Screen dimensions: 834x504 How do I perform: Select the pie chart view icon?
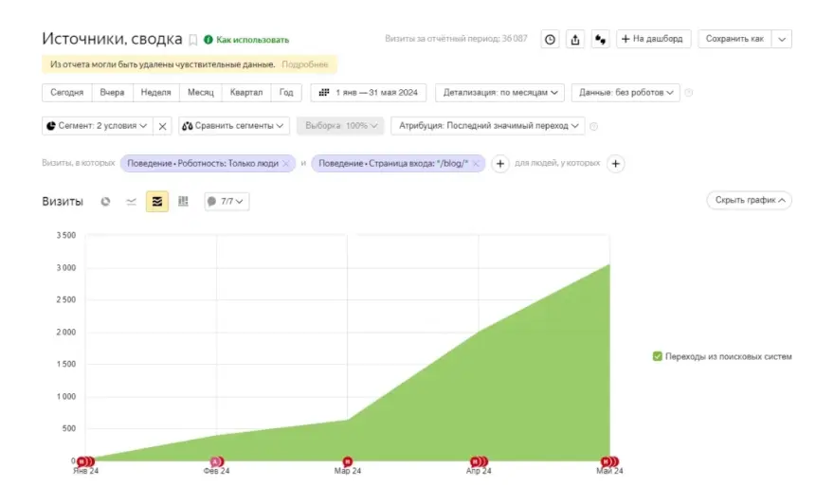pos(106,201)
